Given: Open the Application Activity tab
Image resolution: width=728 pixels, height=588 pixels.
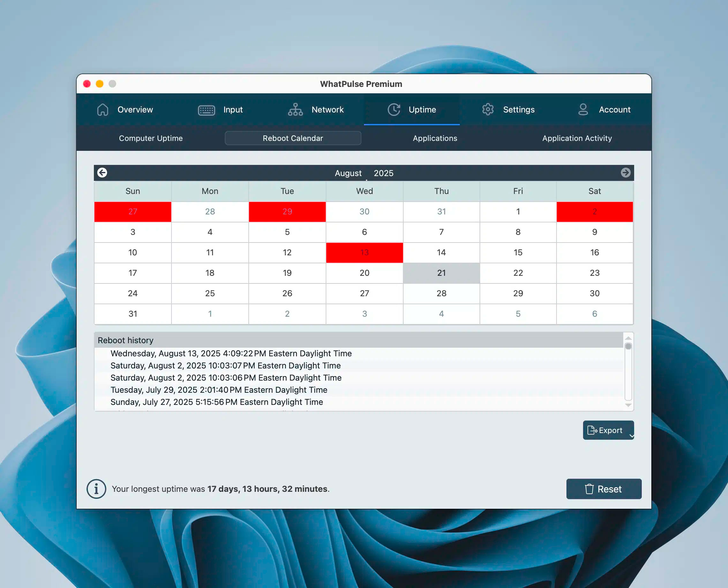Looking at the screenshot, I should pyautogui.click(x=577, y=138).
